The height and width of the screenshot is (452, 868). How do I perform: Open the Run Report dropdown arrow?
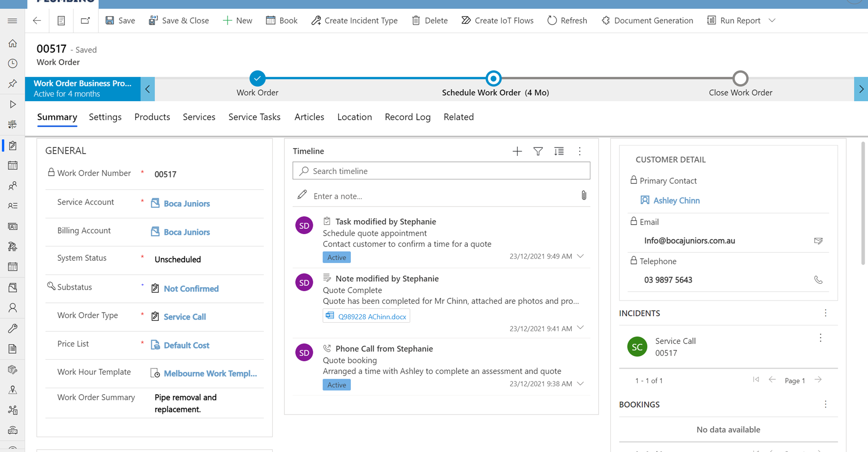point(772,20)
